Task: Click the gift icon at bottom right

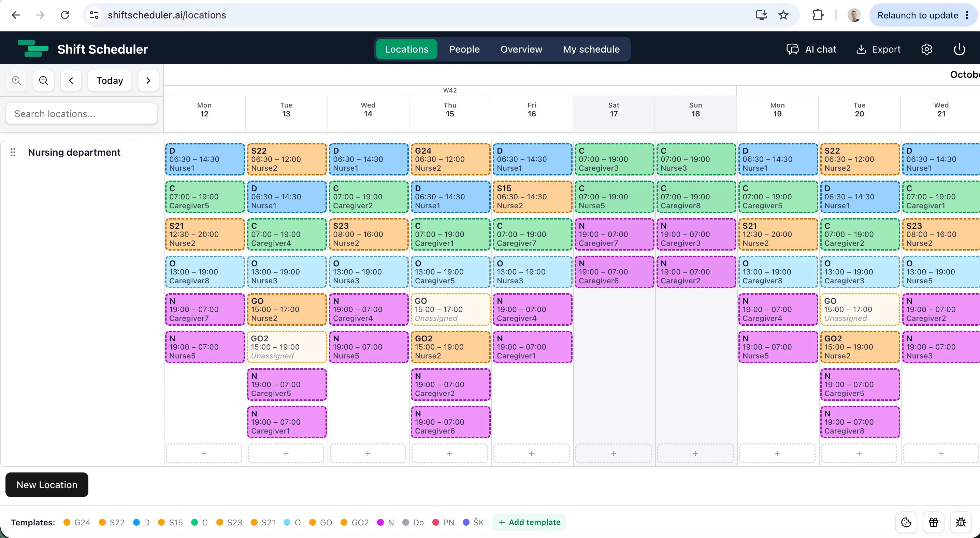Action: (933, 522)
